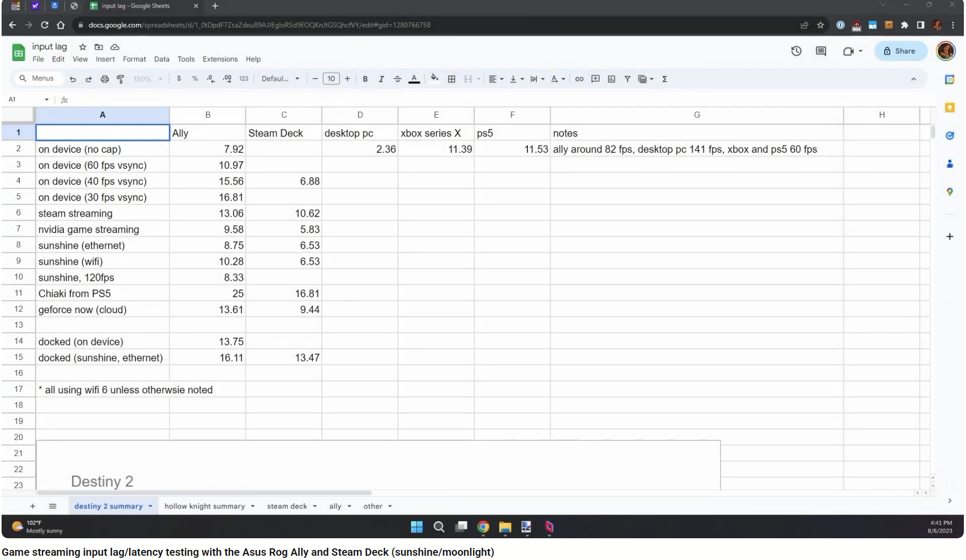Open the fill color picker
Screen dimensions: 966x560
point(434,79)
